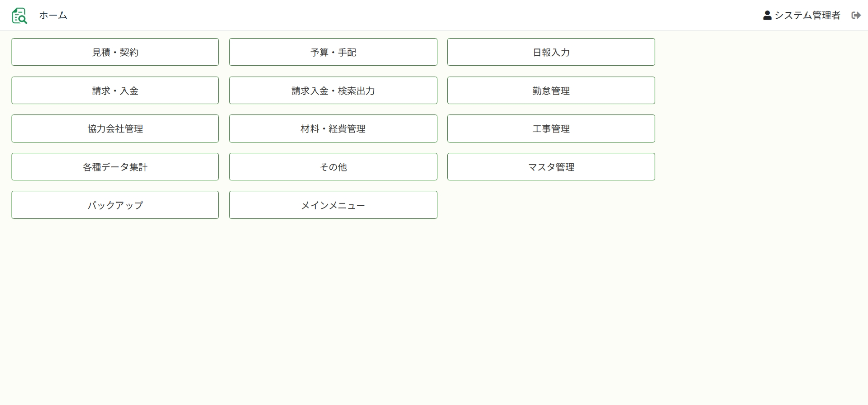
Task: Return to メインメニュー
Action: (333, 205)
